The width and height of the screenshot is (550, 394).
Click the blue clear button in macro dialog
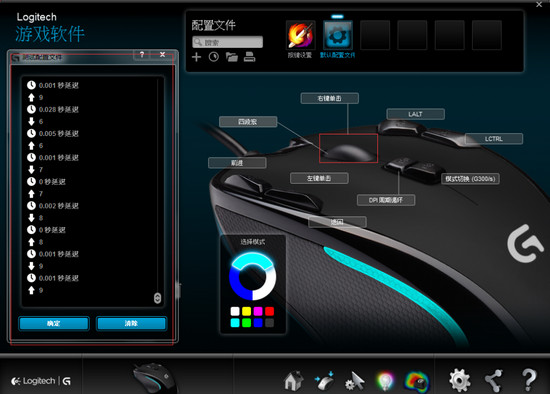(131, 323)
